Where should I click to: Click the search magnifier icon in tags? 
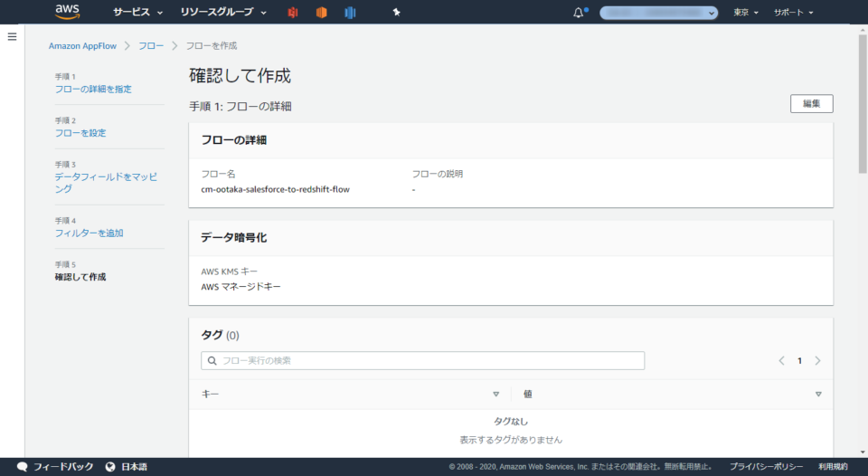point(212,361)
